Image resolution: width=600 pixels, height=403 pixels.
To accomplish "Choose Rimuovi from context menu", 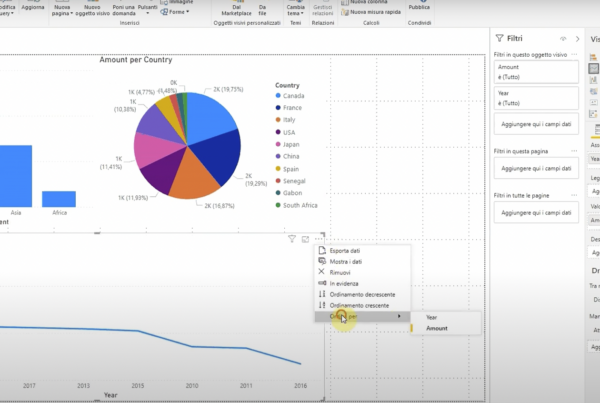I will 362,272.
